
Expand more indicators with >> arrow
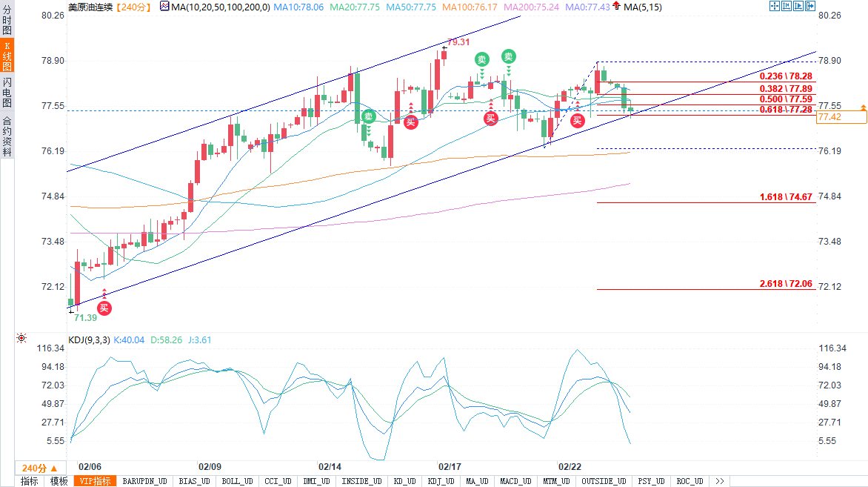(x=719, y=481)
